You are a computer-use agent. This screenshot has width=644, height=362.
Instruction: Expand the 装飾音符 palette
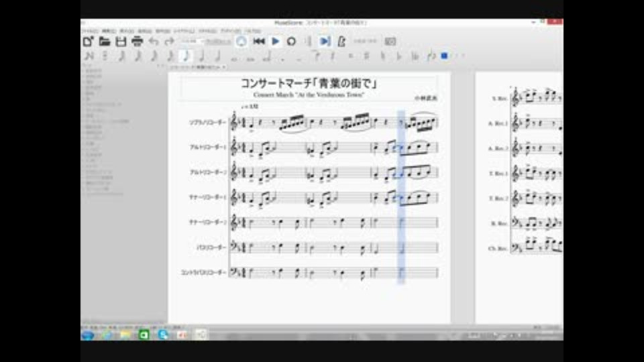[93, 71]
